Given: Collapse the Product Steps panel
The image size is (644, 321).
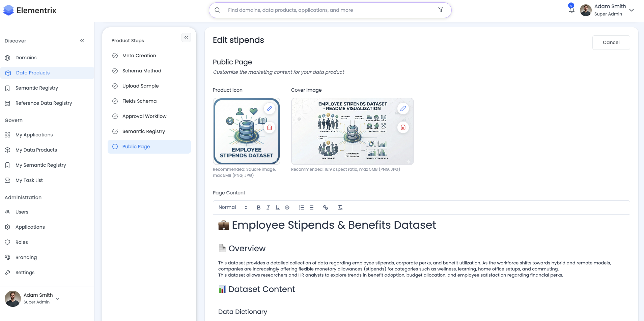Looking at the screenshot, I should point(186,37).
